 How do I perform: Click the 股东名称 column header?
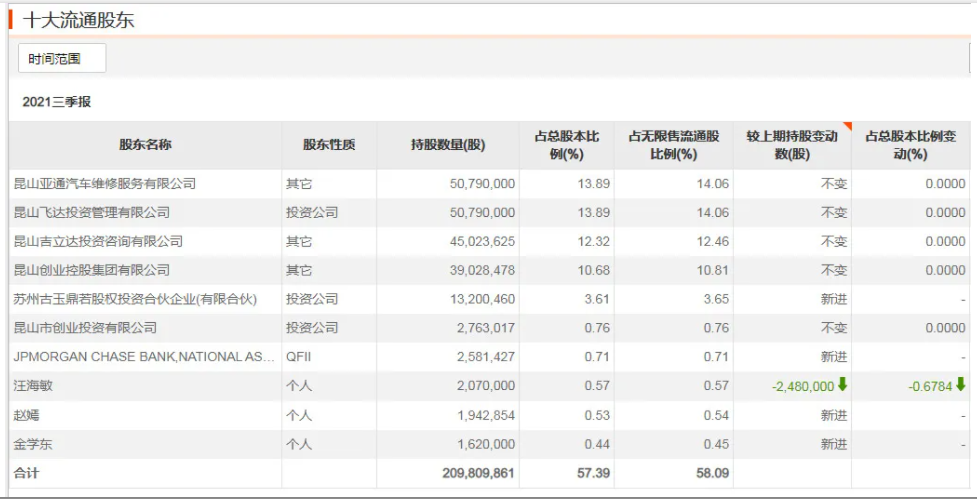(x=145, y=145)
